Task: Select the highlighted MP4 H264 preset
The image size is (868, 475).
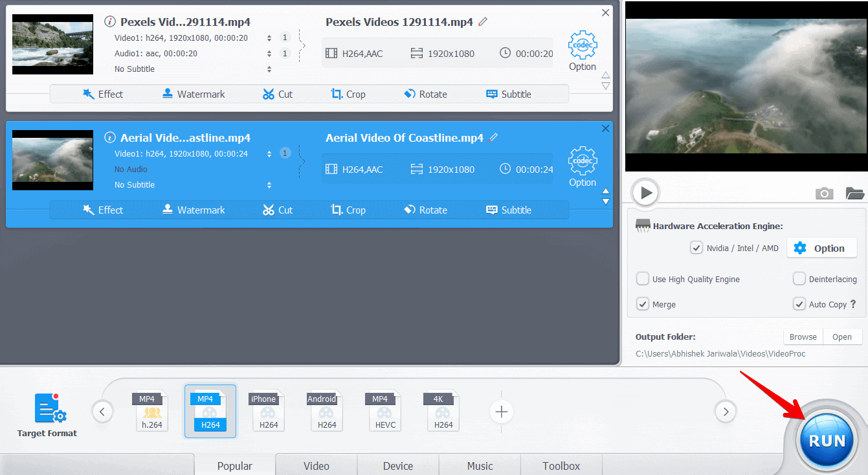Action: pyautogui.click(x=210, y=411)
